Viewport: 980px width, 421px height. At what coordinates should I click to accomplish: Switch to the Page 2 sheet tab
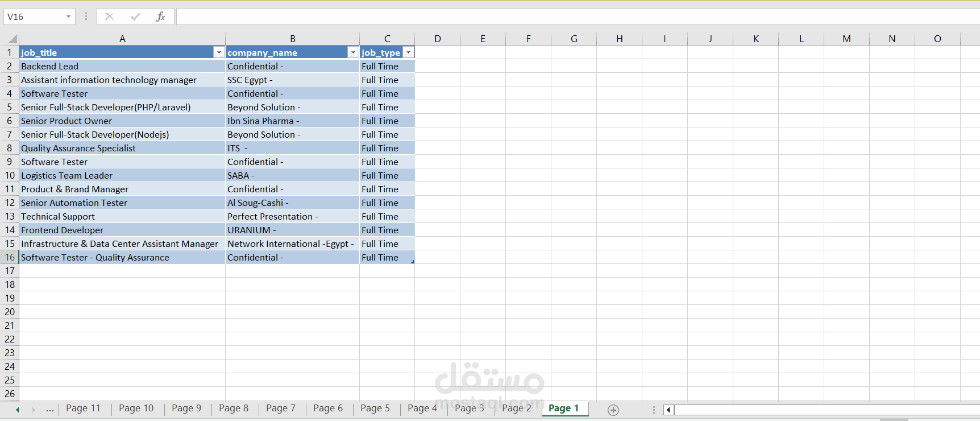coord(517,408)
